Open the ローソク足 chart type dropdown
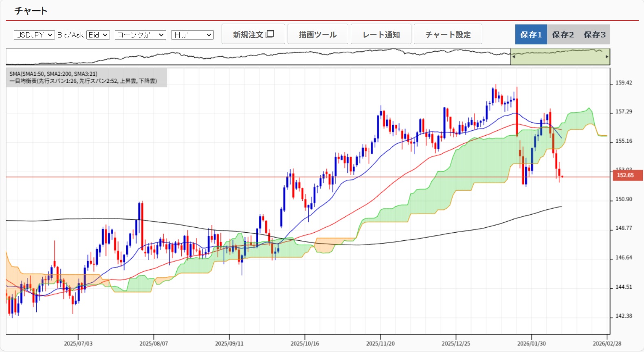Image resolution: width=644 pixels, height=352 pixels. (140, 35)
